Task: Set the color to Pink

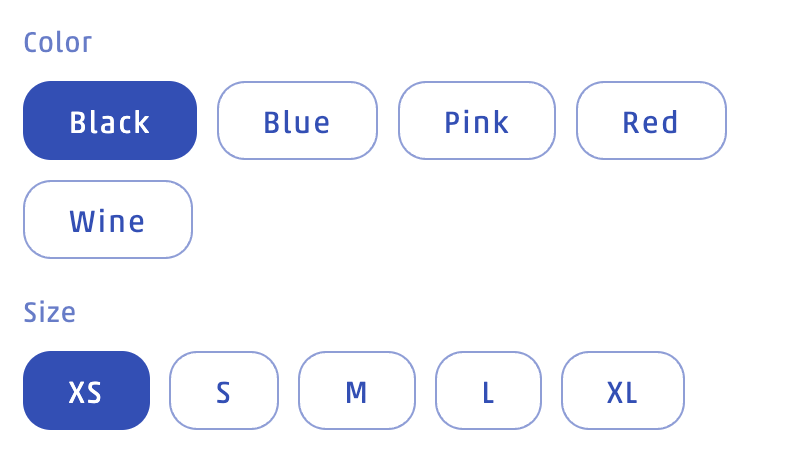Action: coord(476,121)
